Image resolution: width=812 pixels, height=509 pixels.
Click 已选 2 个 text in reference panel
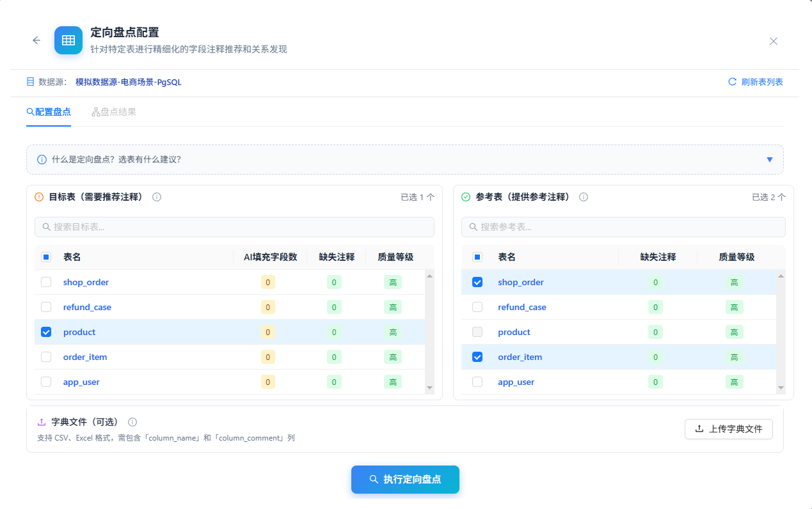coord(769,197)
